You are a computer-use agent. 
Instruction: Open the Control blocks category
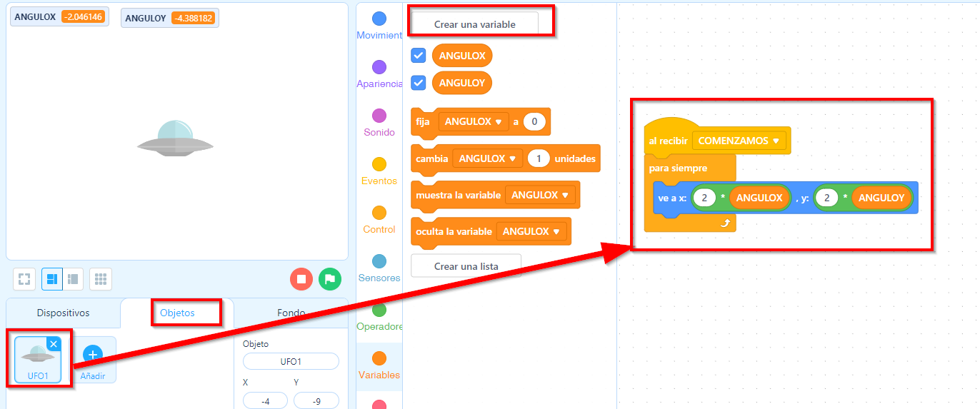point(379,220)
